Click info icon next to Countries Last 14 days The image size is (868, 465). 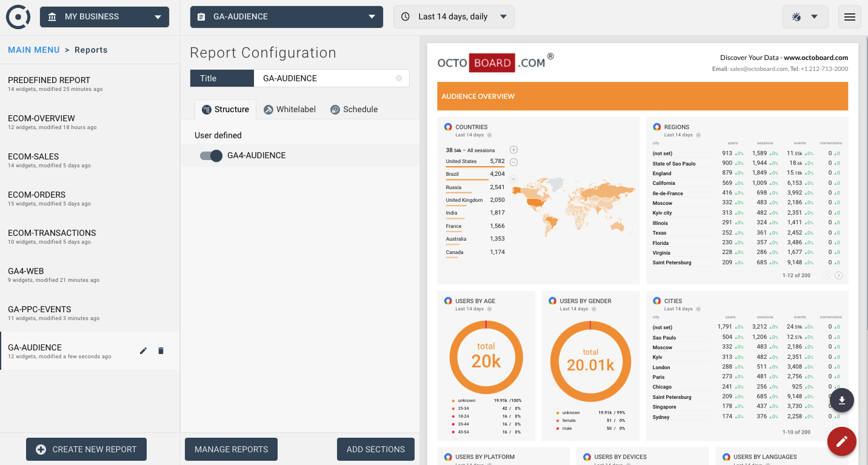[x=490, y=135]
